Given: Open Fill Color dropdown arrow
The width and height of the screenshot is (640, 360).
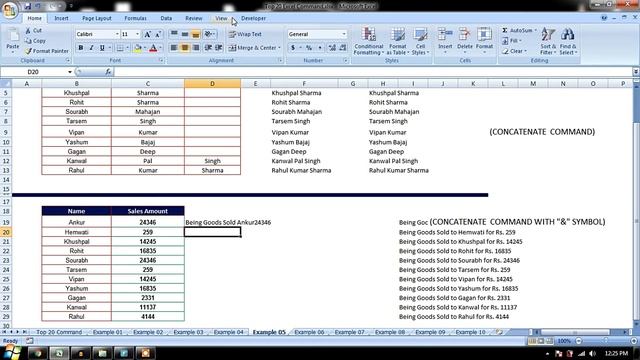Looking at the screenshot, I should tap(144, 48).
